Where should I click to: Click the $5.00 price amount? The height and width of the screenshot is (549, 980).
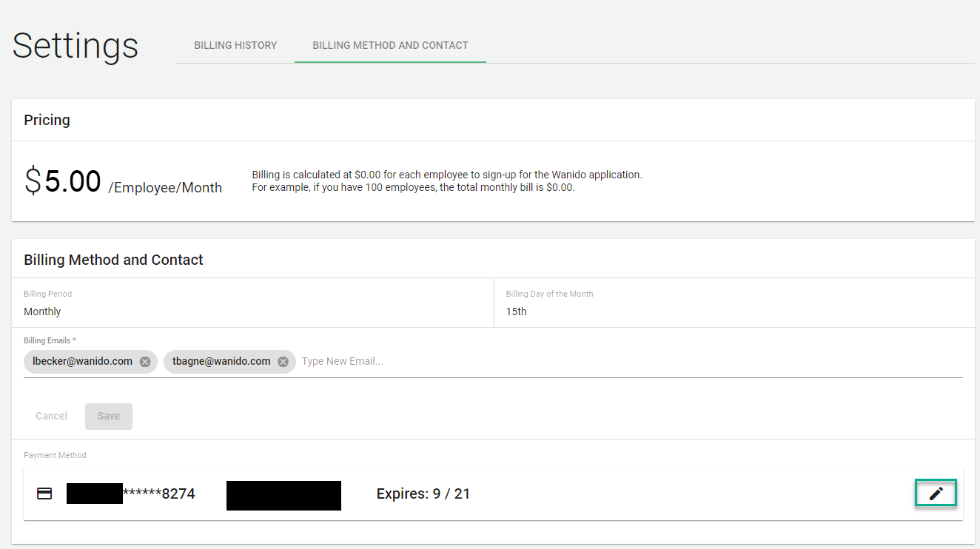(x=63, y=181)
